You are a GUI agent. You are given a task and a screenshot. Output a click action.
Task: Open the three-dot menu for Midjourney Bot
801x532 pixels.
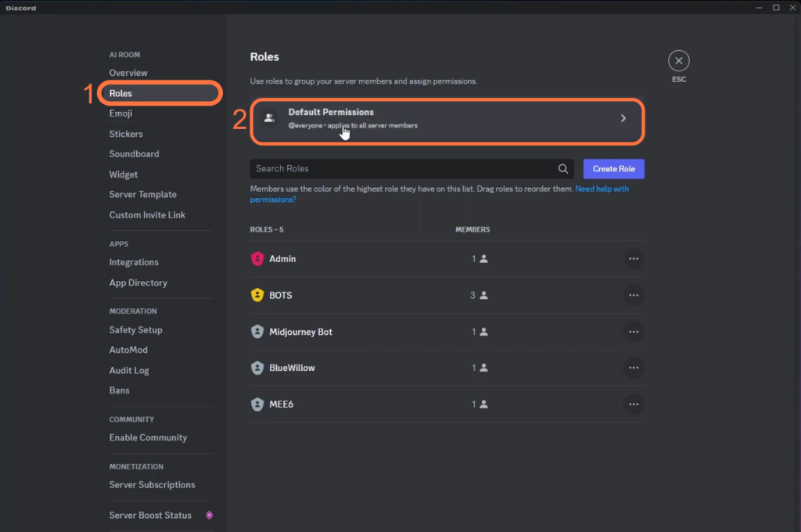(634, 332)
